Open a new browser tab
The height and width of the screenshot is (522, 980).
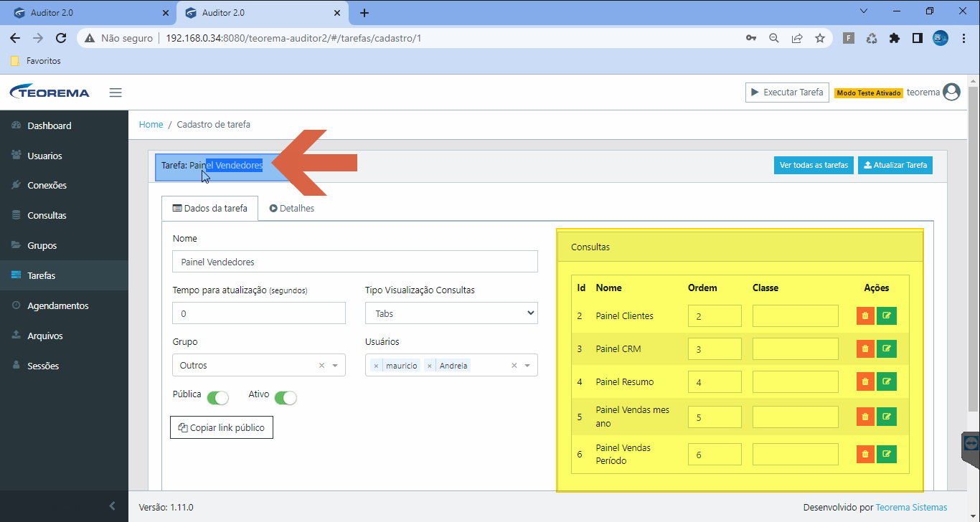[x=364, y=13]
